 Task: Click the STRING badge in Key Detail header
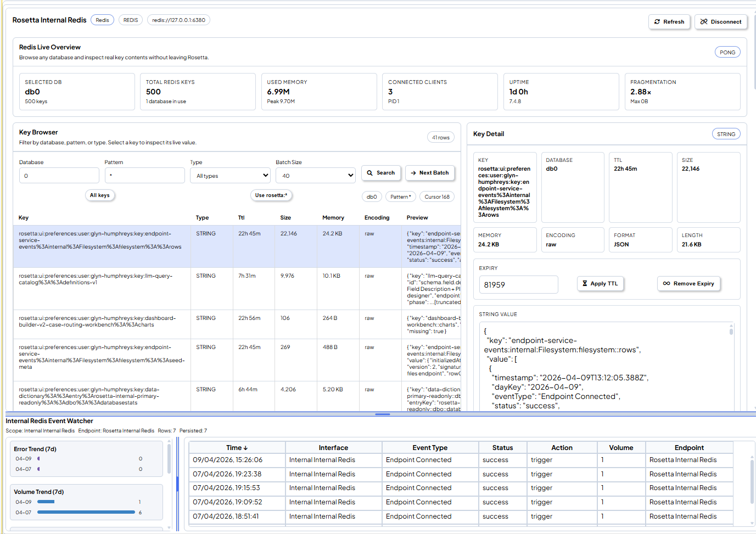pyautogui.click(x=726, y=133)
